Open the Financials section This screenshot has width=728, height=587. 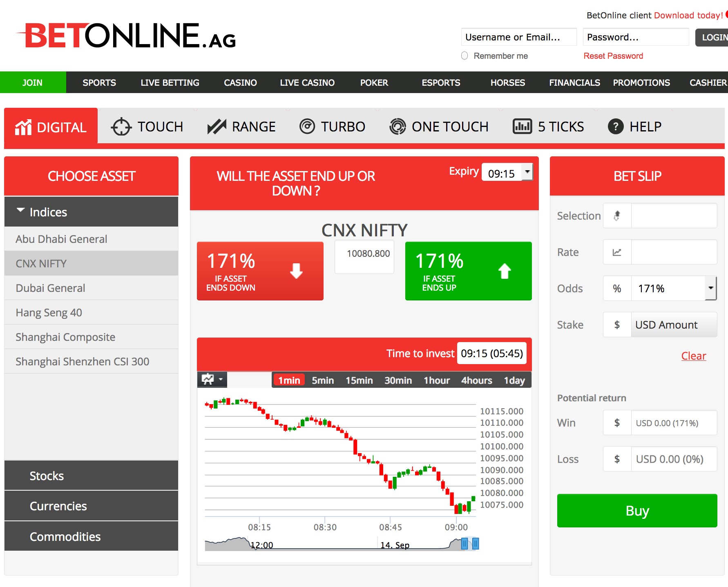coord(574,82)
